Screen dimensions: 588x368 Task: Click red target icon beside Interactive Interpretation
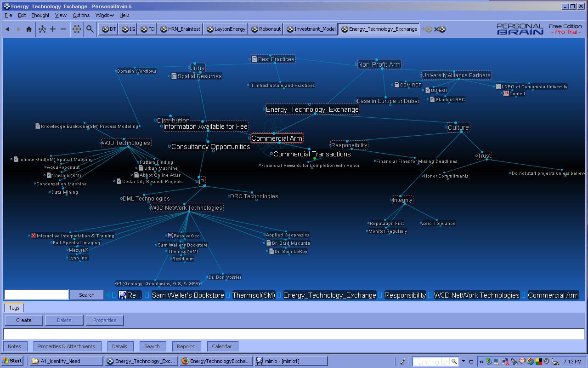(x=34, y=236)
